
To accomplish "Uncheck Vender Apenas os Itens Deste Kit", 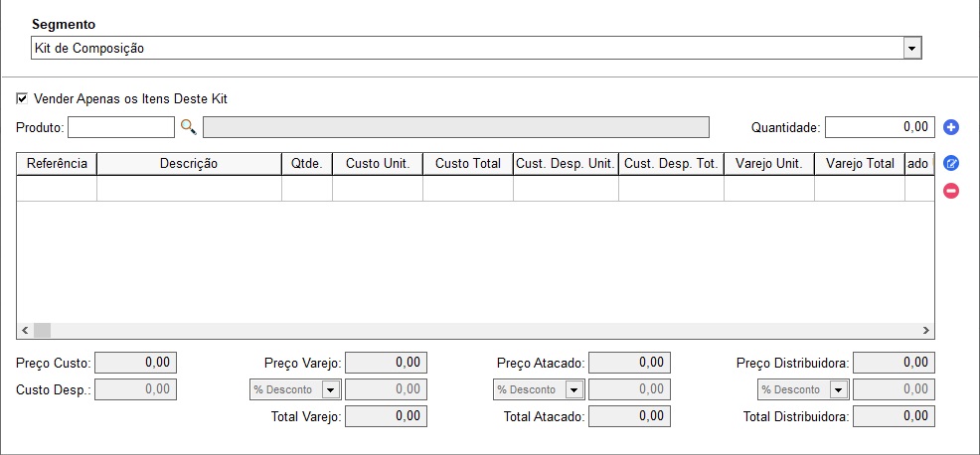I will point(23,98).
